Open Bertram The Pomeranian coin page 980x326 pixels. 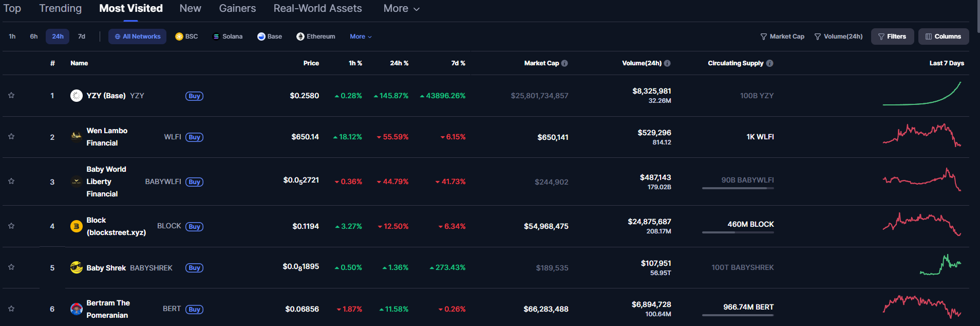tap(108, 309)
